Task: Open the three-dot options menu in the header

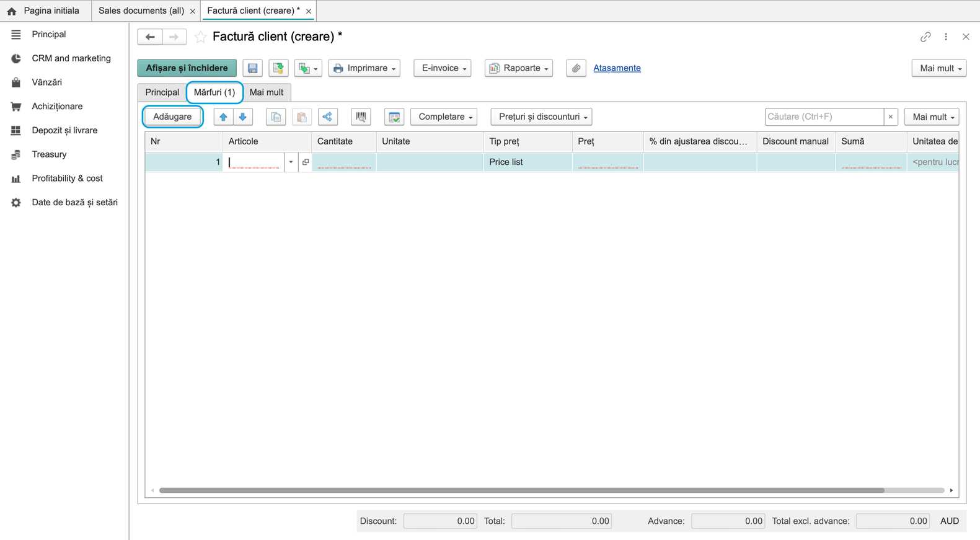Action: [x=946, y=37]
